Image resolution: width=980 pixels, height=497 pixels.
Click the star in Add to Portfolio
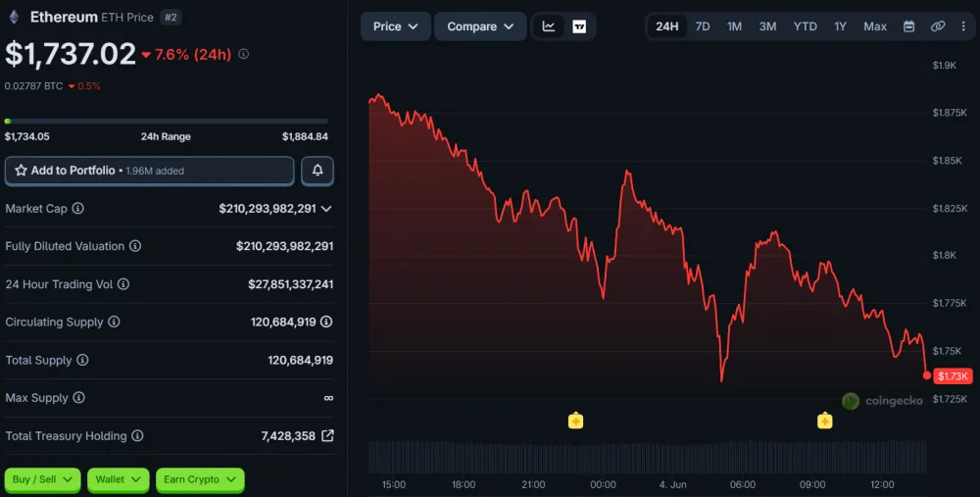[21, 170]
